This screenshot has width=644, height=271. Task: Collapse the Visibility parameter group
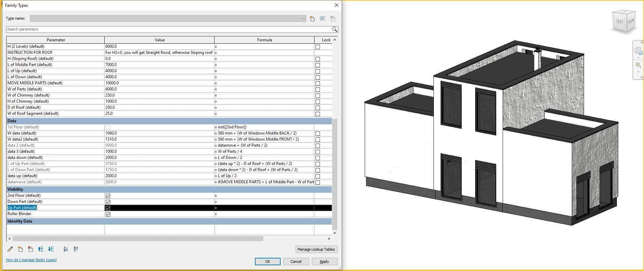point(169,189)
